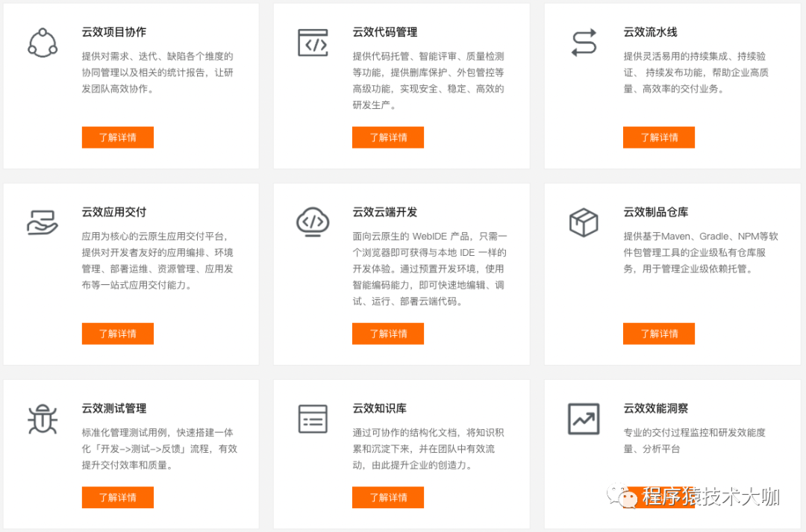Click the description starting 面向云原生的 WebIDE

[x=430, y=269]
